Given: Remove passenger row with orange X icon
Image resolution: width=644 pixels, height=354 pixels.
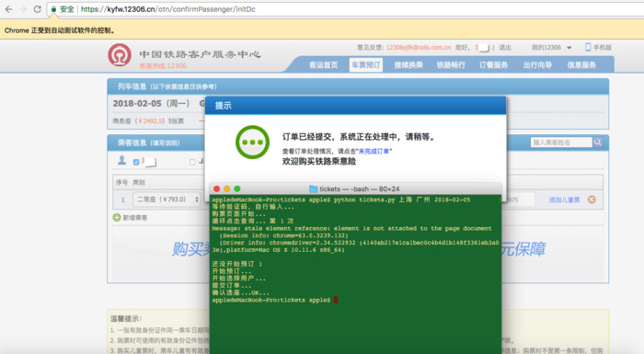Looking at the screenshot, I should pos(592,200).
